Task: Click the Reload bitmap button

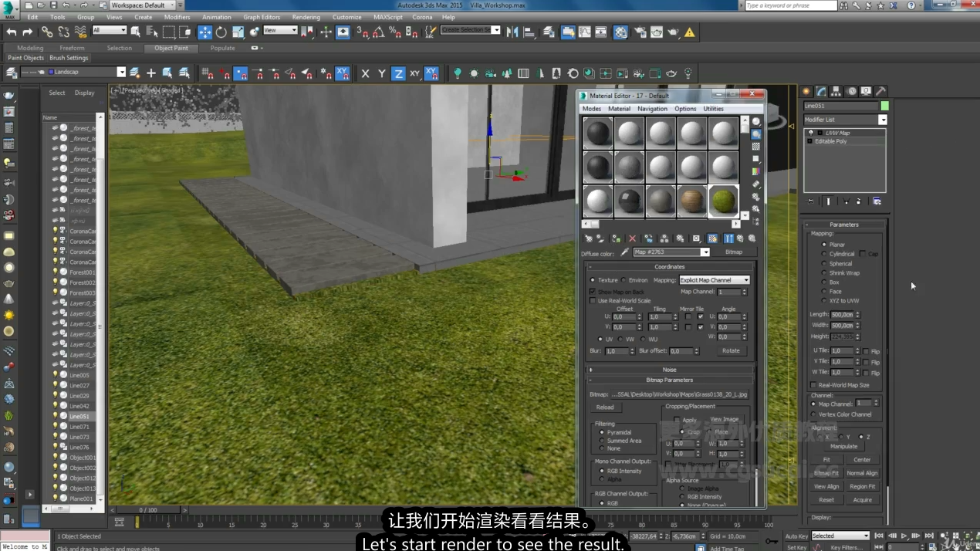Action: click(x=605, y=407)
